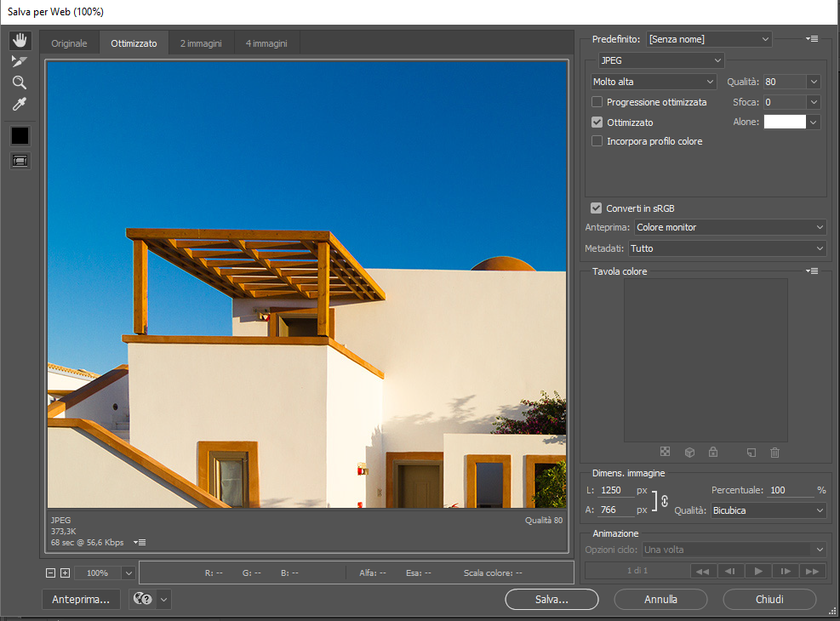840x621 pixels.
Task: Click the zoom out minus icon
Action: coord(51,573)
